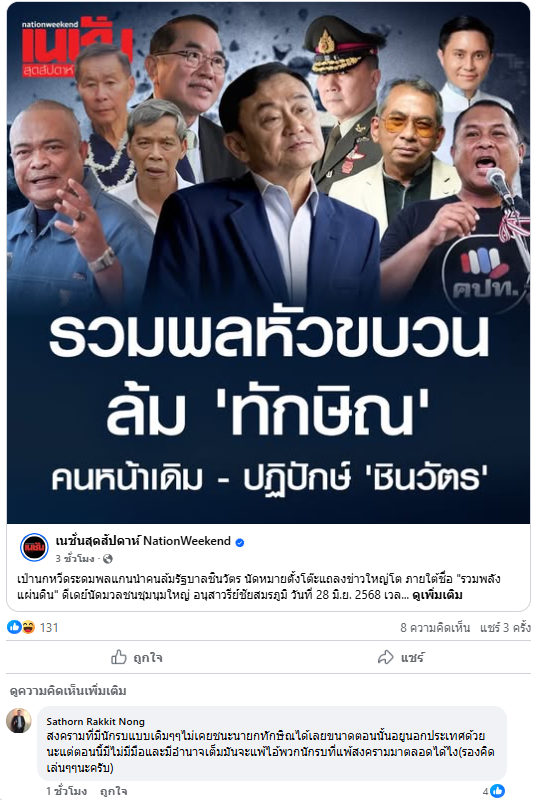This screenshot has width=533, height=800.
Task: Open the post's 3 ชั่วโมง timestamp
Action: click(x=75, y=559)
